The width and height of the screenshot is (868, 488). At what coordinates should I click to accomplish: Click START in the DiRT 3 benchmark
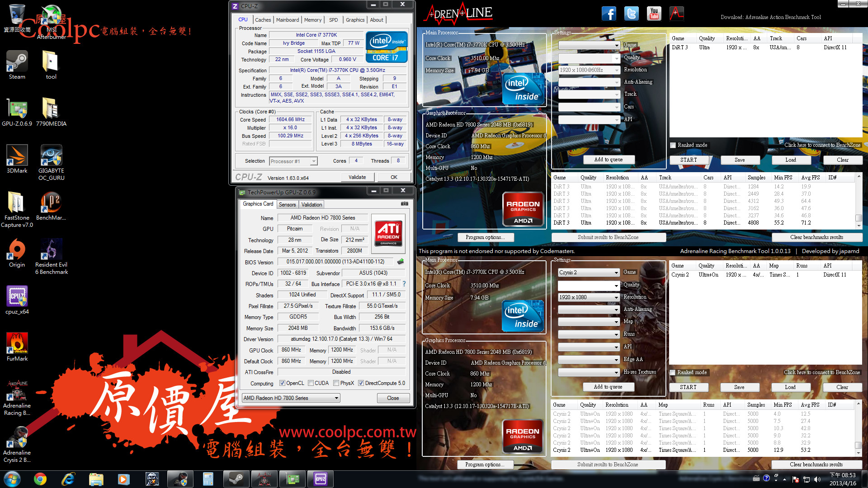tap(689, 160)
